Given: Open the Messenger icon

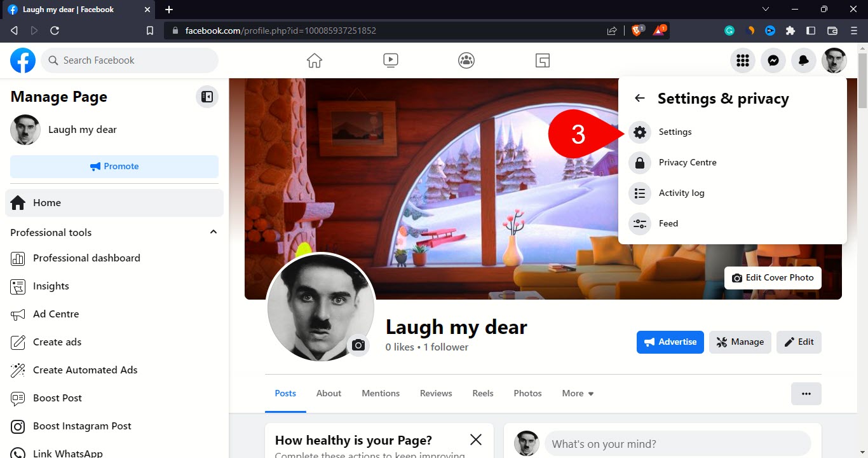Looking at the screenshot, I should tap(773, 60).
